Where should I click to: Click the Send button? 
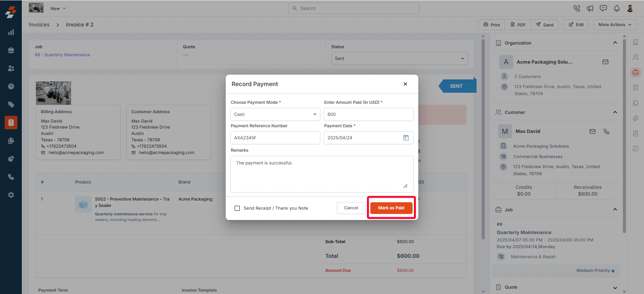544,25
